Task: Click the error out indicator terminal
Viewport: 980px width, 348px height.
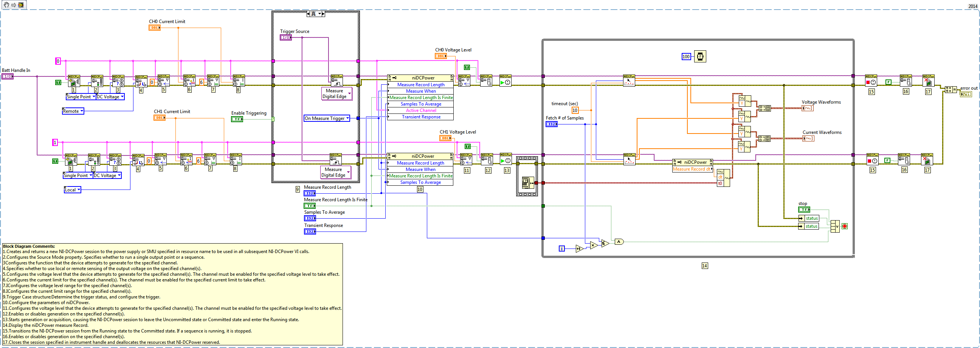Action: click(966, 94)
